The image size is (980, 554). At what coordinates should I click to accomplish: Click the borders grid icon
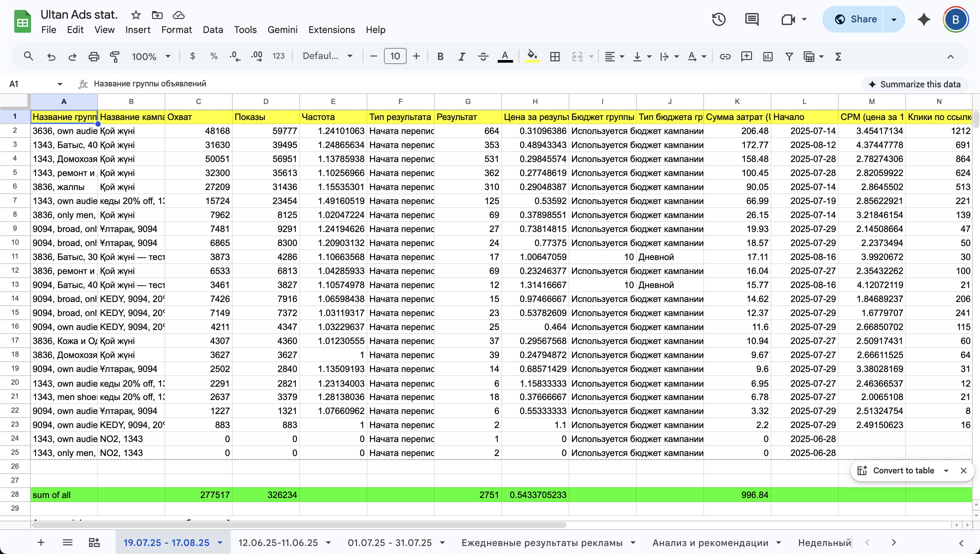click(555, 57)
